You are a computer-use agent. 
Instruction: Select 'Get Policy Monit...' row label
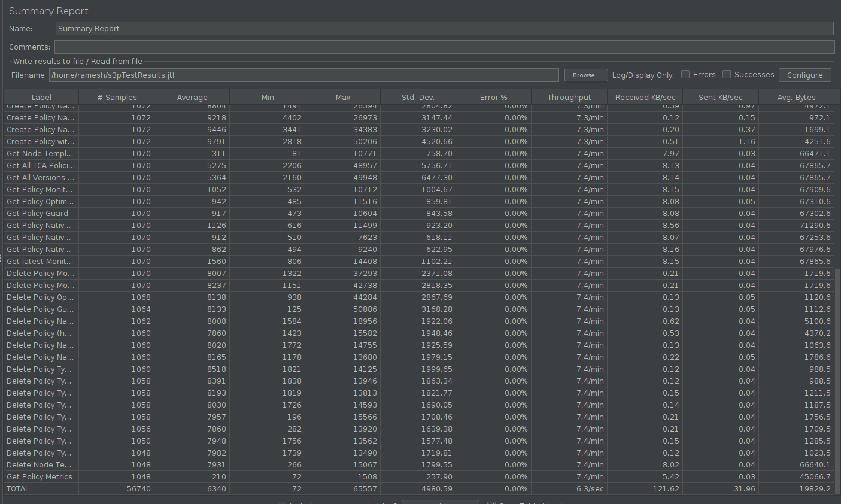[x=40, y=190]
